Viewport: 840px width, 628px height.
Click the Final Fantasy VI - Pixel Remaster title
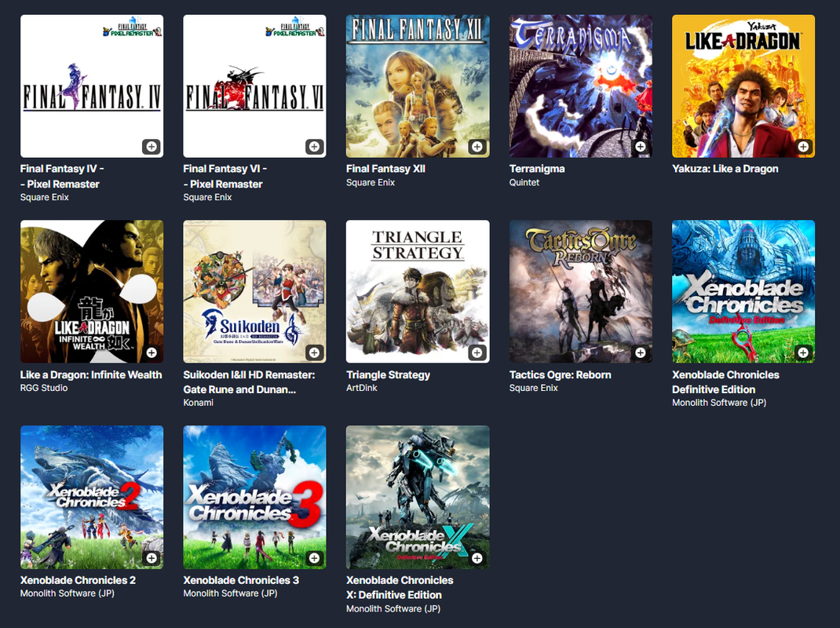[225, 177]
